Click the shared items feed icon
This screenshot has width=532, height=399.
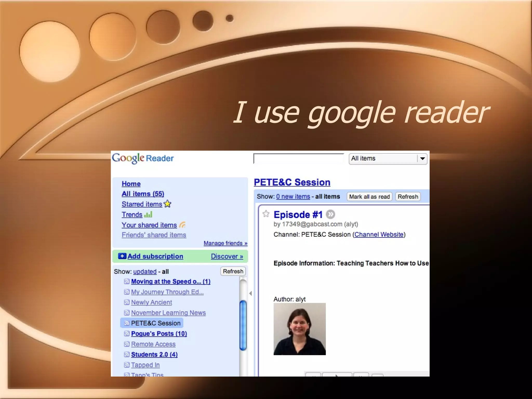pyautogui.click(x=182, y=224)
